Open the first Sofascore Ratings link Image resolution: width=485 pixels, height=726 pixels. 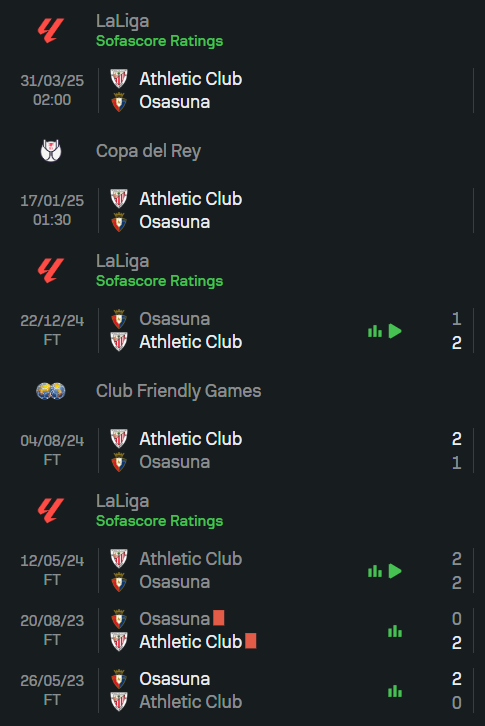[x=159, y=41]
